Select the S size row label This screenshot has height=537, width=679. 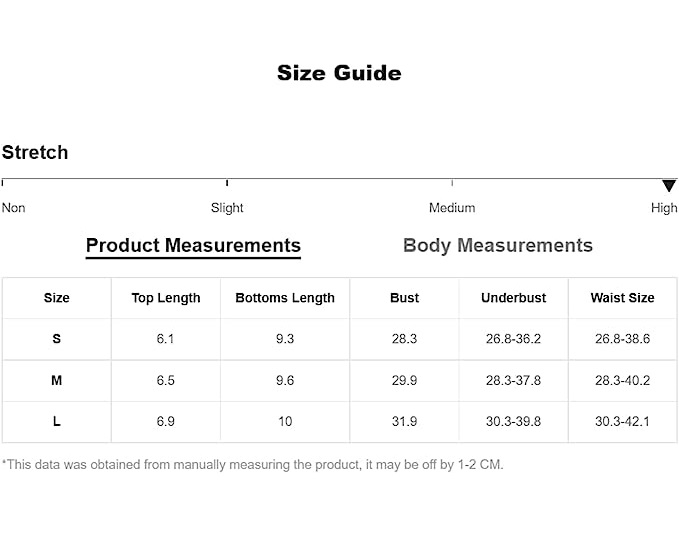tap(57, 339)
